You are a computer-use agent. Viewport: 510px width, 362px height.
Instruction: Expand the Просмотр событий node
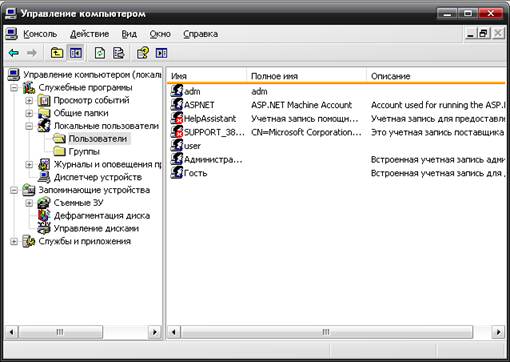[29, 100]
